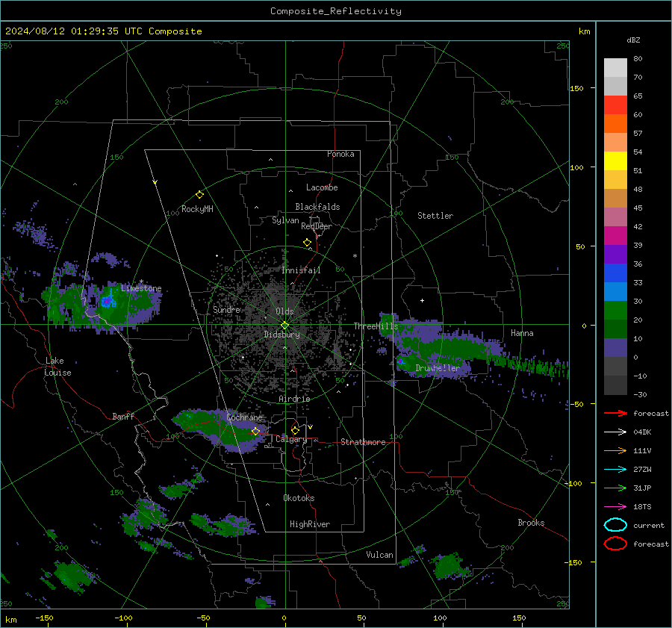Click the yellow diamond marker below RedDeer
This screenshot has height=628, width=672.
click(308, 243)
